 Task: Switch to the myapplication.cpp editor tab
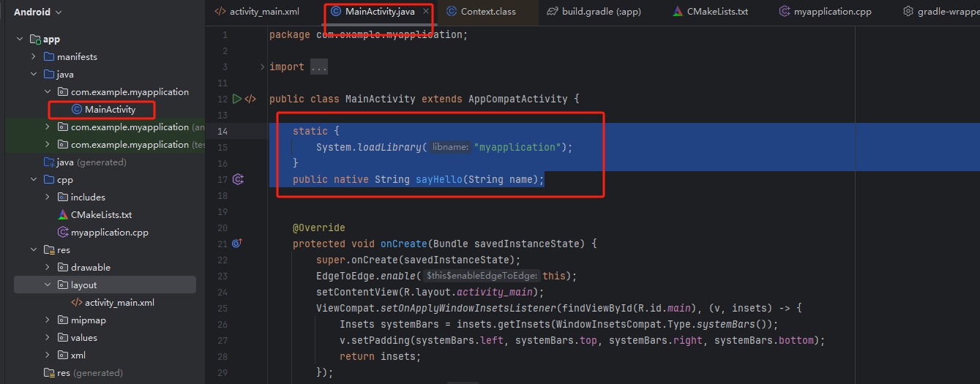click(x=826, y=12)
